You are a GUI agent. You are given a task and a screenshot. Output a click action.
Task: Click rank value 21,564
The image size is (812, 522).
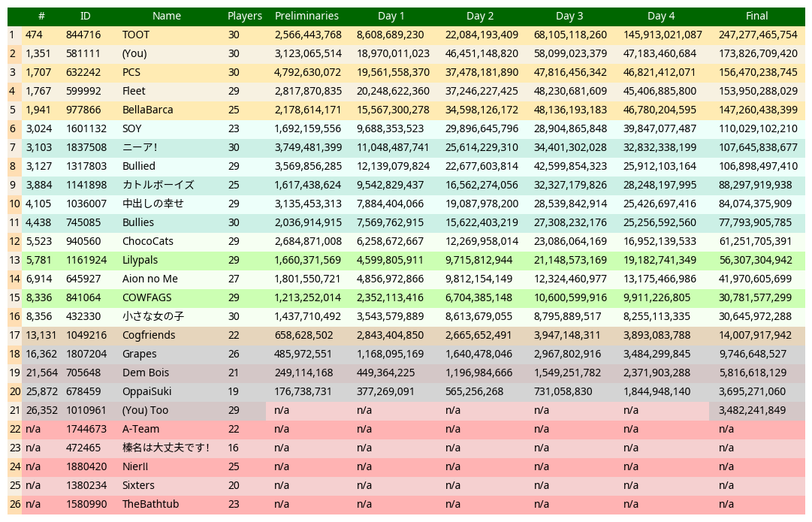(x=41, y=373)
